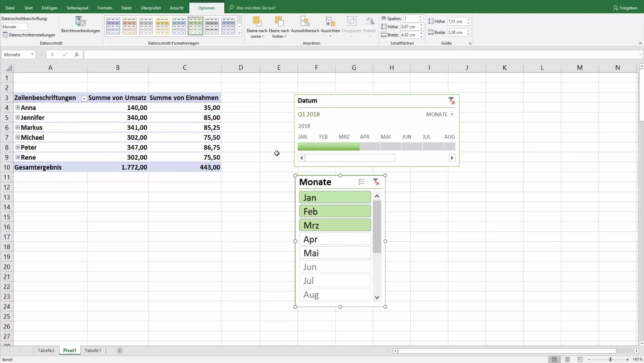The image size is (644, 363).
Task: Click Was möchten Sie tun search
Action: click(x=255, y=8)
